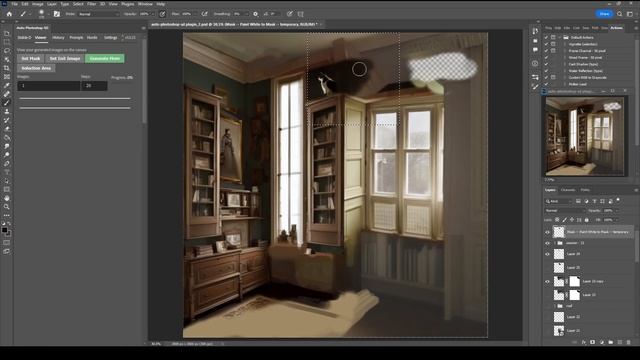Create new group folder icon
Image resolution: width=640 pixels, height=360 pixels.
(x=611, y=342)
